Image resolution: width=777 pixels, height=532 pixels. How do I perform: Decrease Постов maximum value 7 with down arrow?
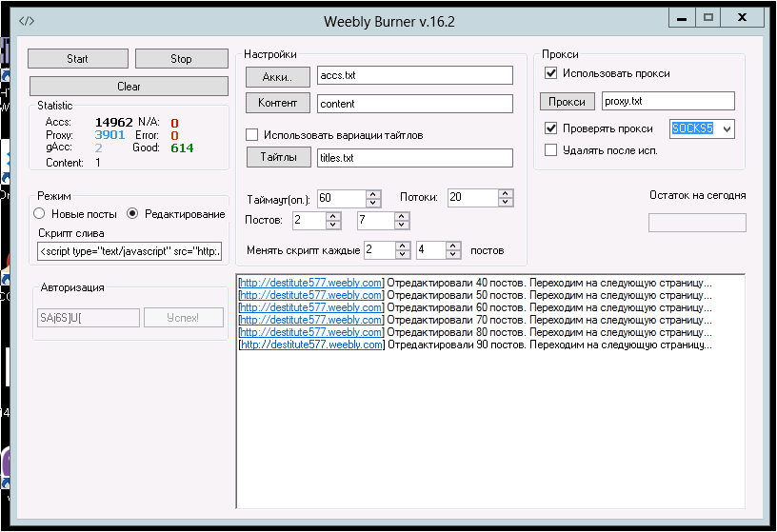402,225
